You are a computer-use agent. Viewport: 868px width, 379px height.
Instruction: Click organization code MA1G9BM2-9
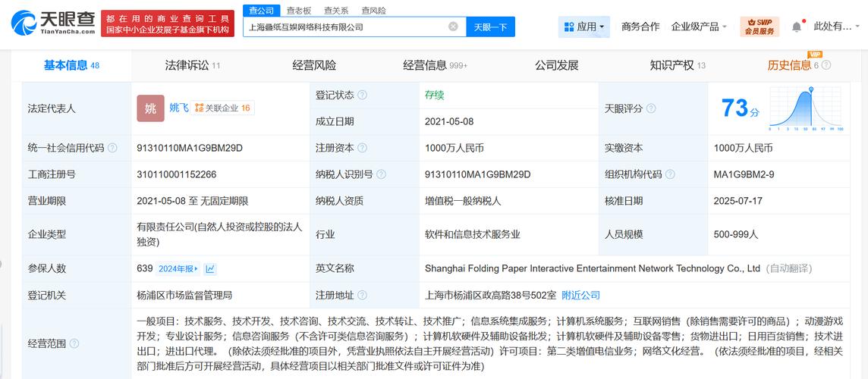pyautogui.click(x=744, y=174)
